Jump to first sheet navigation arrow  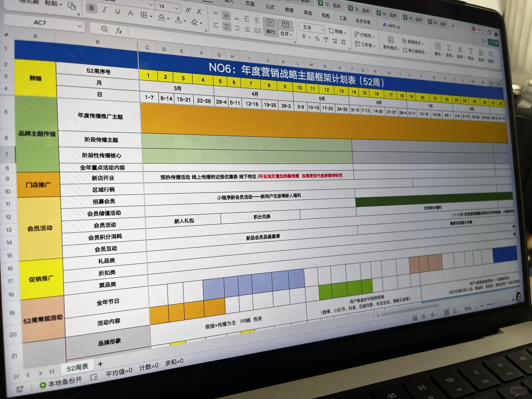click(x=17, y=376)
